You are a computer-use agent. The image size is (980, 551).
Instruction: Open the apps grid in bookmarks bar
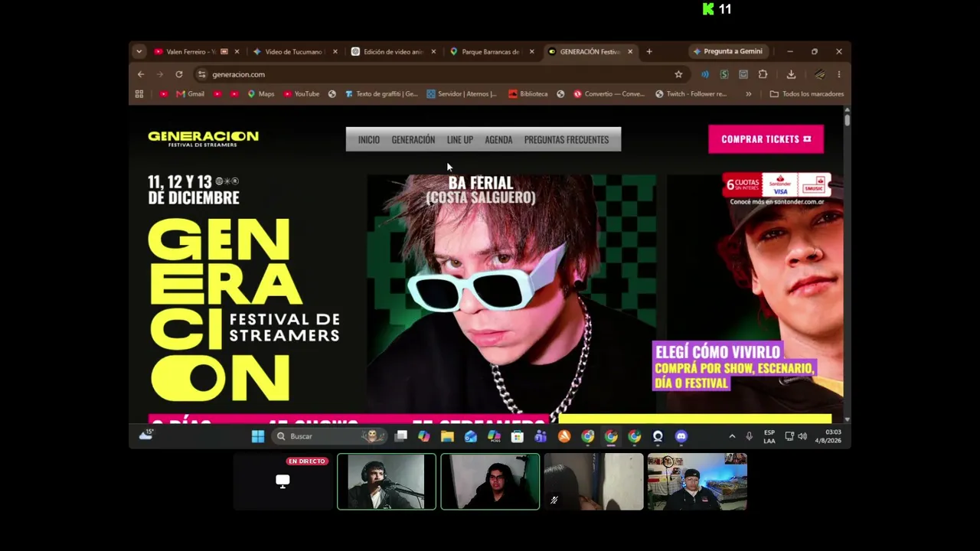pos(139,94)
